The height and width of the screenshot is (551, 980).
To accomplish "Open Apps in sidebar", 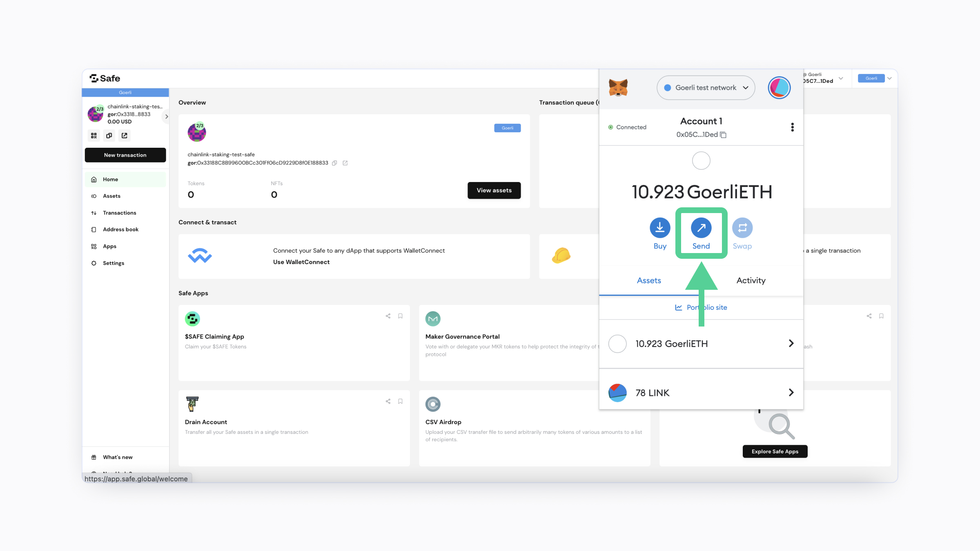I will click(125, 247).
